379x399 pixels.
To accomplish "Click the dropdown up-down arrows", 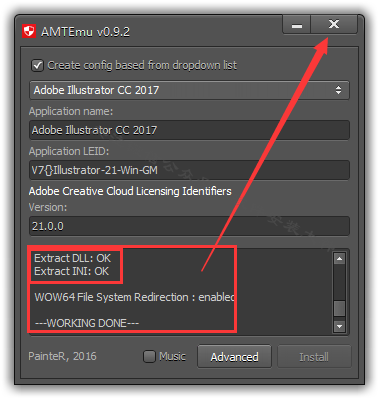I will (338, 90).
